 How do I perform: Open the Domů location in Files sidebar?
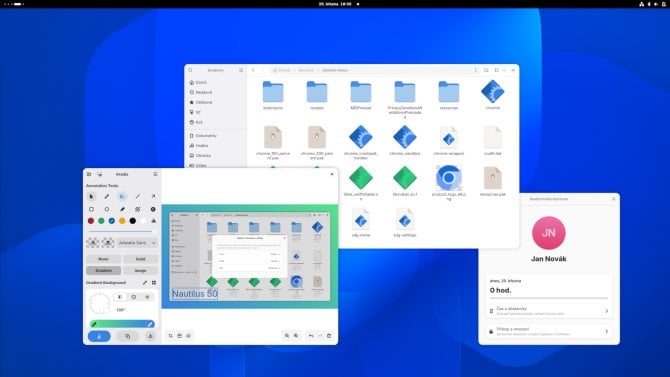(215, 82)
